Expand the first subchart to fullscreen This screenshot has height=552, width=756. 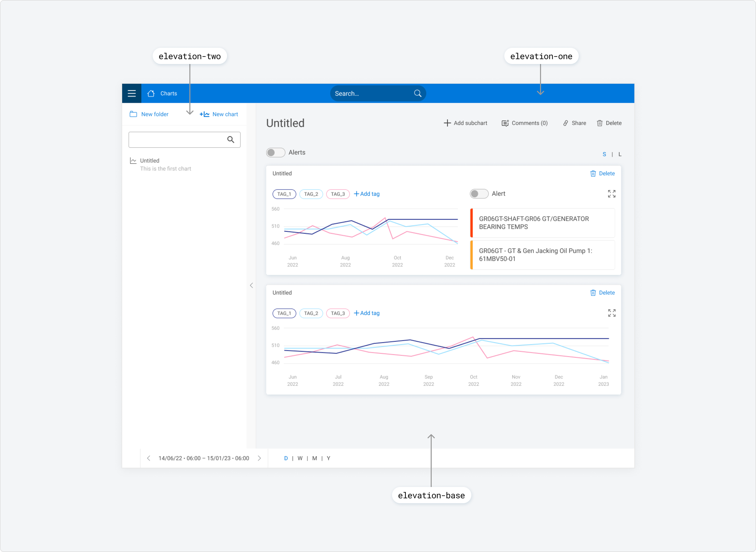click(x=611, y=194)
